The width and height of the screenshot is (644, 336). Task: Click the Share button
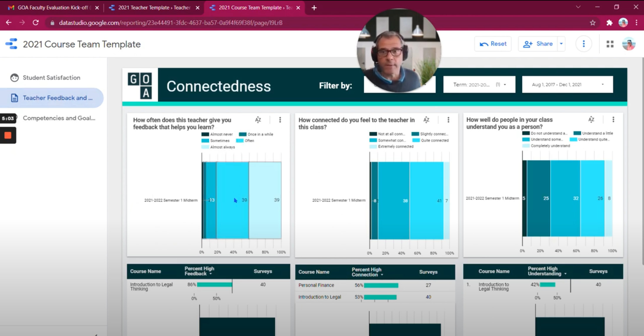[538, 44]
